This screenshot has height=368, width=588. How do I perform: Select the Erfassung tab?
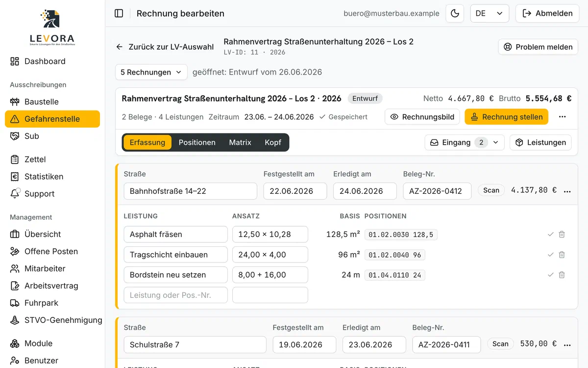click(147, 142)
